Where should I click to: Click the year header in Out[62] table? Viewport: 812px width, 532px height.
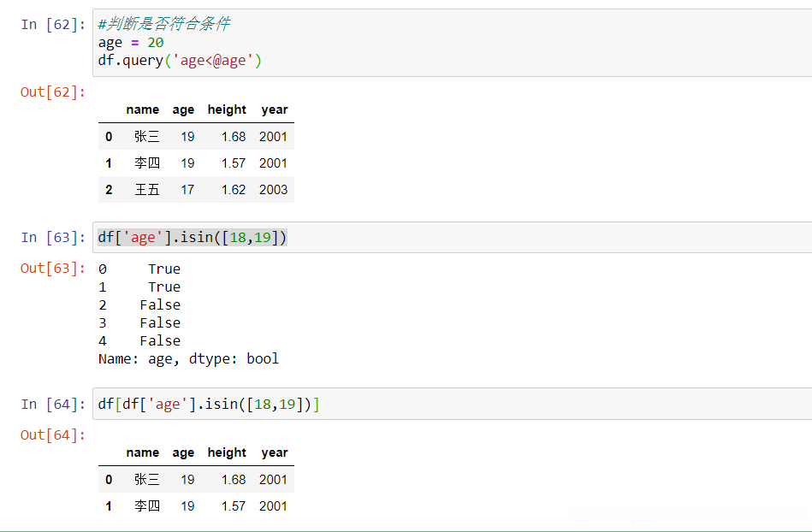(x=275, y=109)
